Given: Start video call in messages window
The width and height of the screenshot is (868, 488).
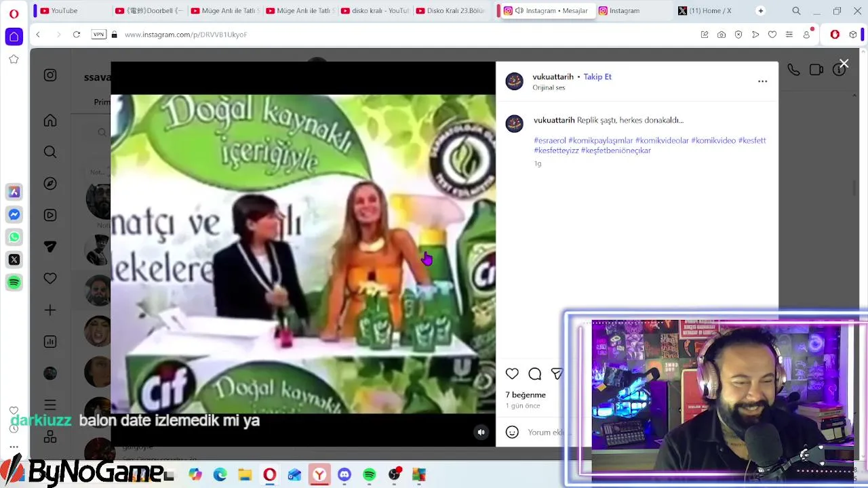Looking at the screenshot, I should tap(816, 69).
